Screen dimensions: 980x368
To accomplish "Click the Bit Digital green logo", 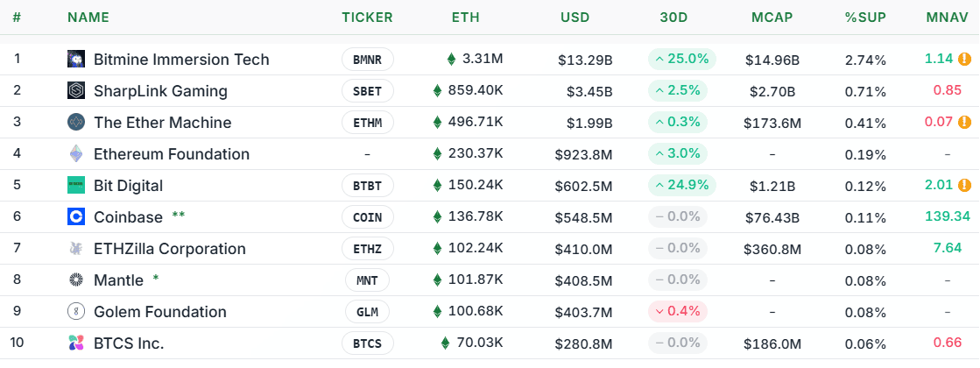I will pos(76,185).
